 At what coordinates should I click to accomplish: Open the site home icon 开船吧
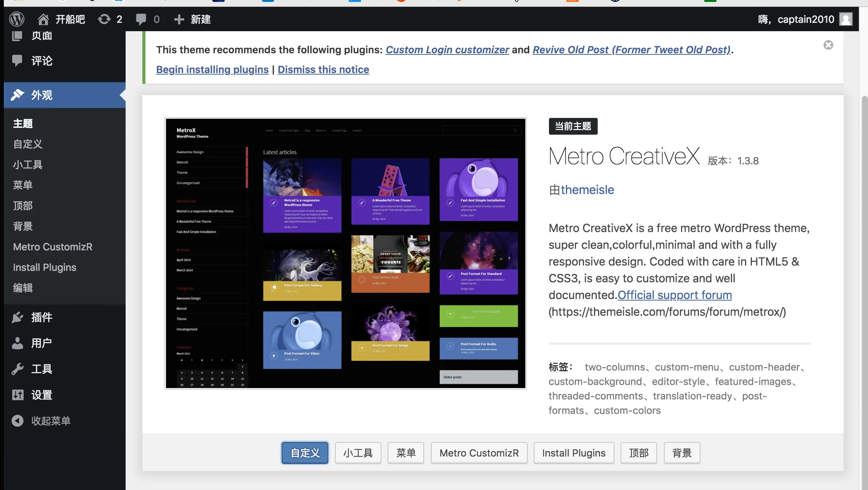(x=43, y=19)
